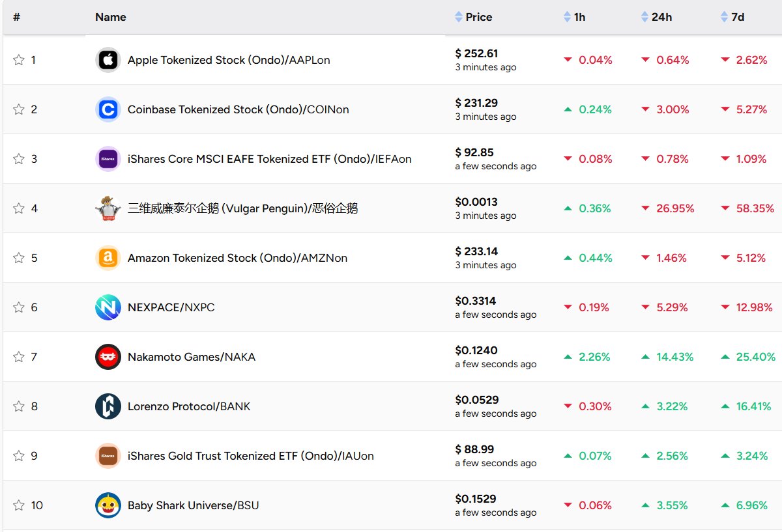Open Apple Tokenized Stock (Ondo)/AAPLon link
Screen dimensions: 782x532
click(x=229, y=60)
